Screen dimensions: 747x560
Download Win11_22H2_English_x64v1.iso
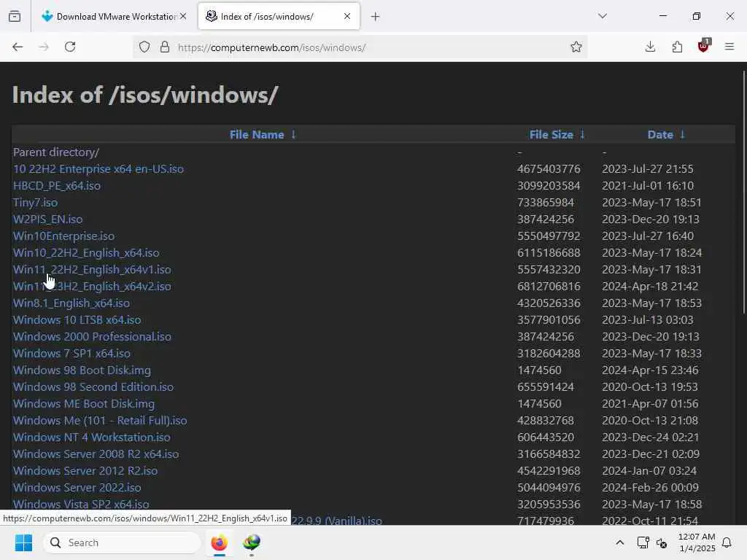pyautogui.click(x=92, y=270)
